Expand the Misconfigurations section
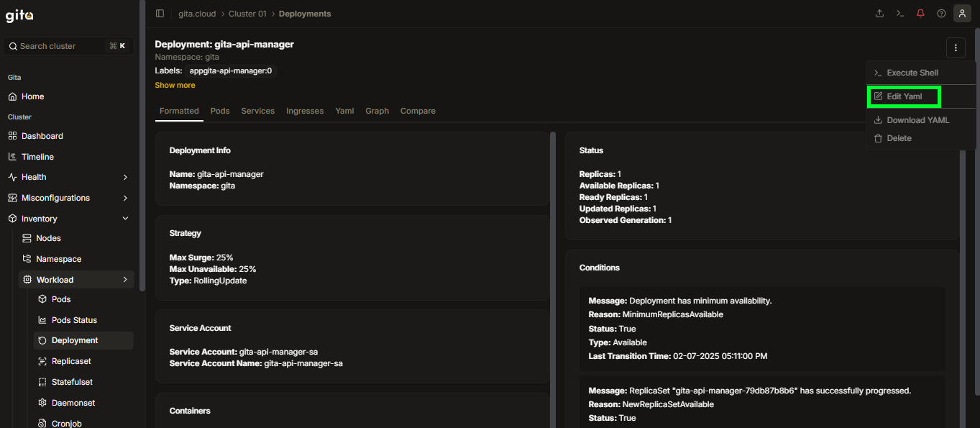 click(69, 198)
